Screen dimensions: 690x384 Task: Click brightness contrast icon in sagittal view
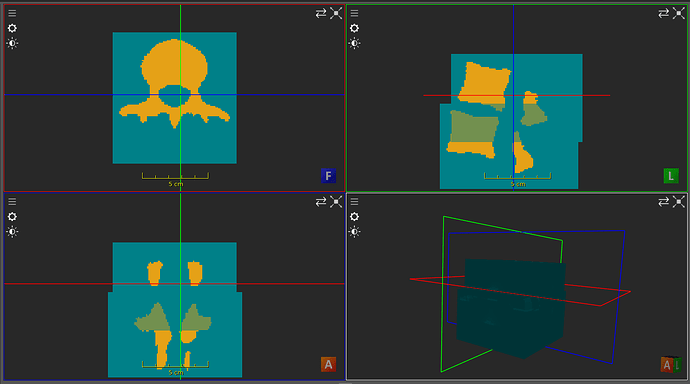(x=354, y=43)
